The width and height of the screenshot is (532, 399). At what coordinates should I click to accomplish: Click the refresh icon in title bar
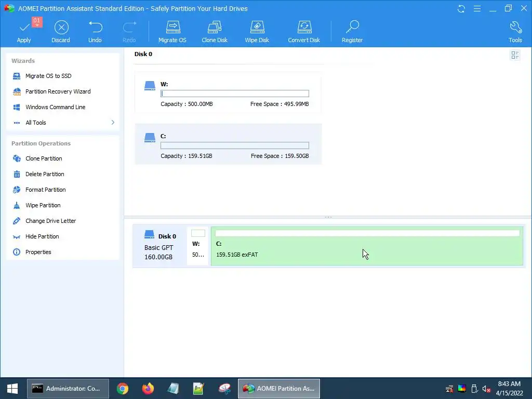pos(461,9)
